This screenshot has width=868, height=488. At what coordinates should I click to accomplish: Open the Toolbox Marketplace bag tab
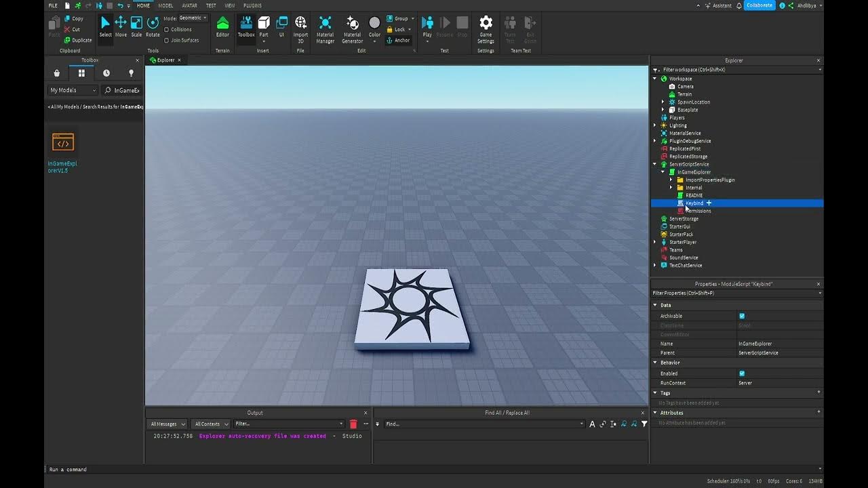coord(57,73)
